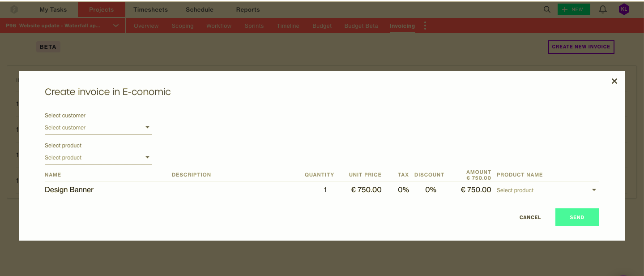Switch to the Timesheets tab
Viewport: 644px width, 276px height.
[150, 9]
